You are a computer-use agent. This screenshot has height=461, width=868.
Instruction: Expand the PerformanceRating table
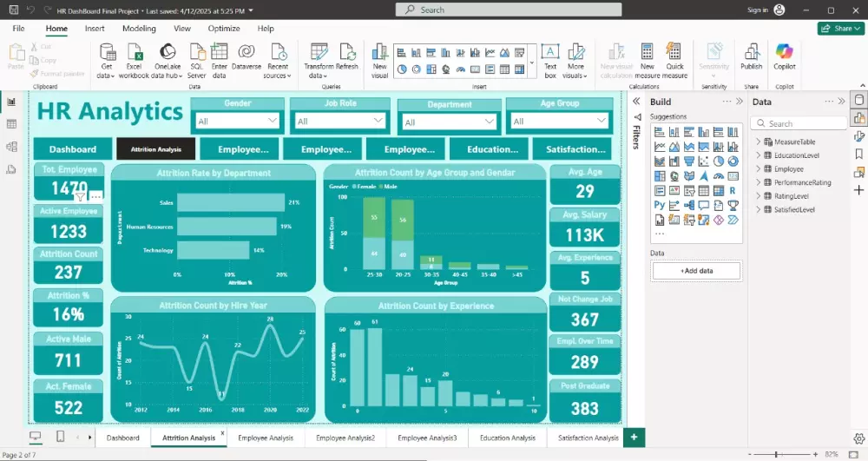758,182
